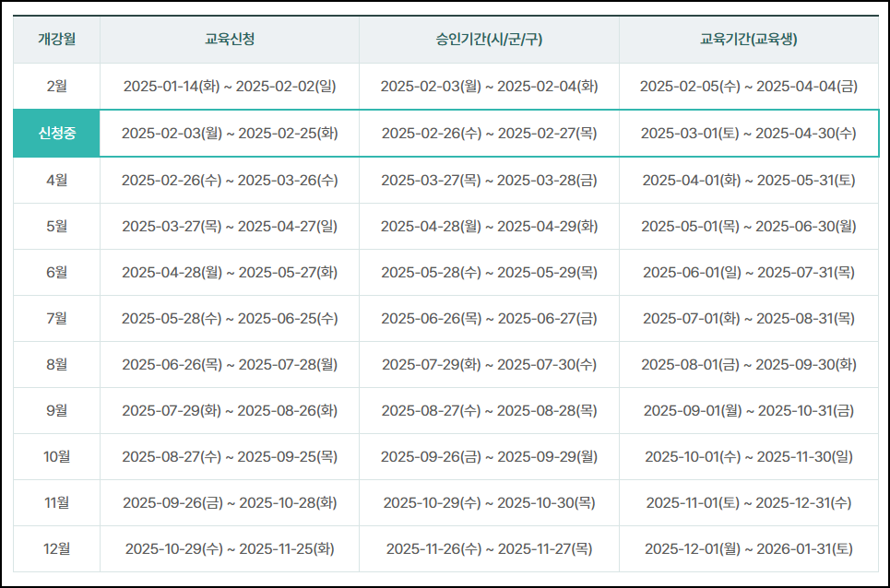This screenshot has width=890, height=588.
Task: Click approval period 2025-04-28(월) ~ 2025-04-29(화)
Action: pos(490,226)
